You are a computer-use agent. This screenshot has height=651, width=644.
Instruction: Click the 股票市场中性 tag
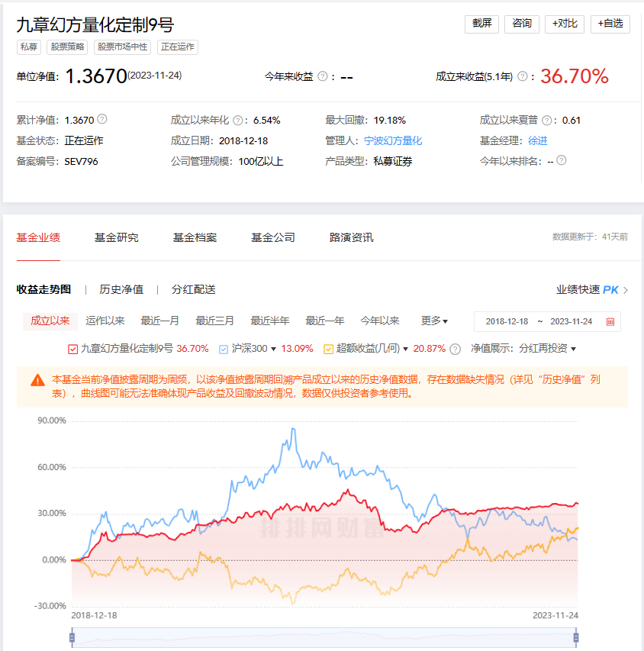click(x=123, y=47)
